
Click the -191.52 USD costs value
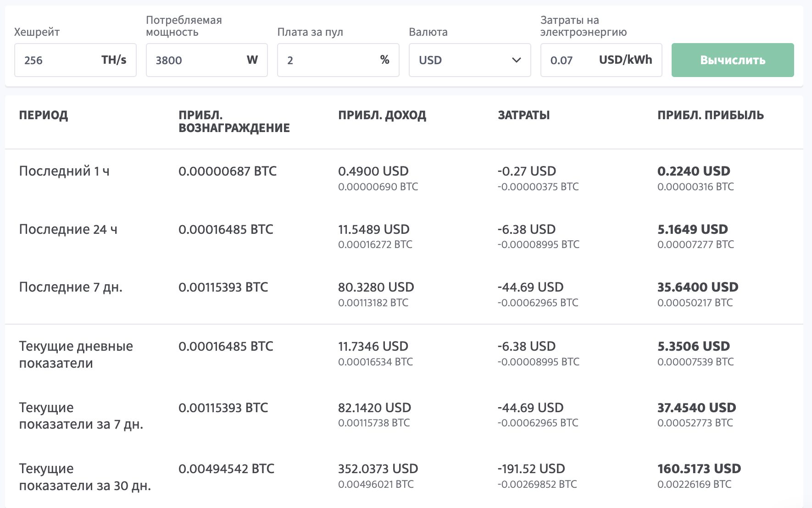coord(531,469)
